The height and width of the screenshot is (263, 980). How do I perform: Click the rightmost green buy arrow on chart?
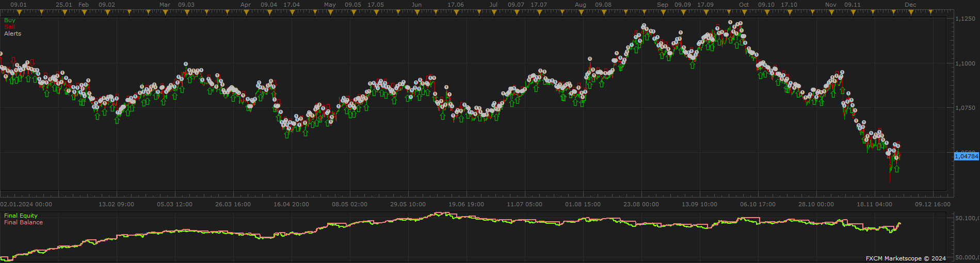(897, 169)
